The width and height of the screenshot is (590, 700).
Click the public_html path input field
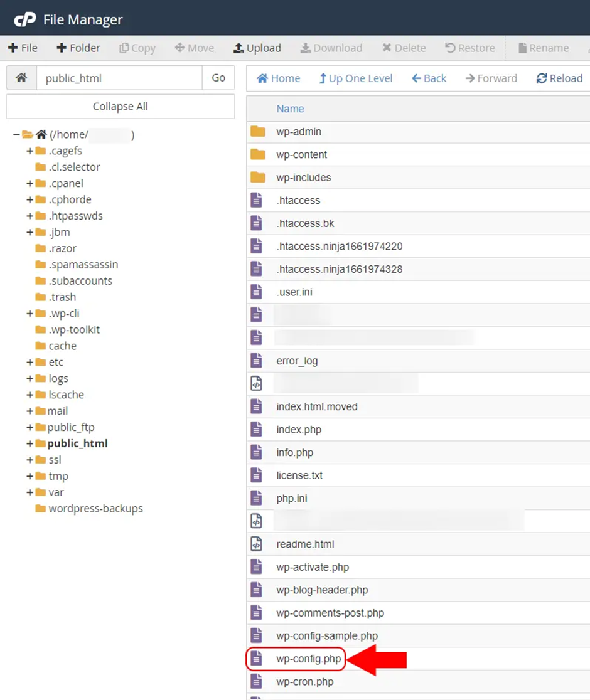click(119, 78)
